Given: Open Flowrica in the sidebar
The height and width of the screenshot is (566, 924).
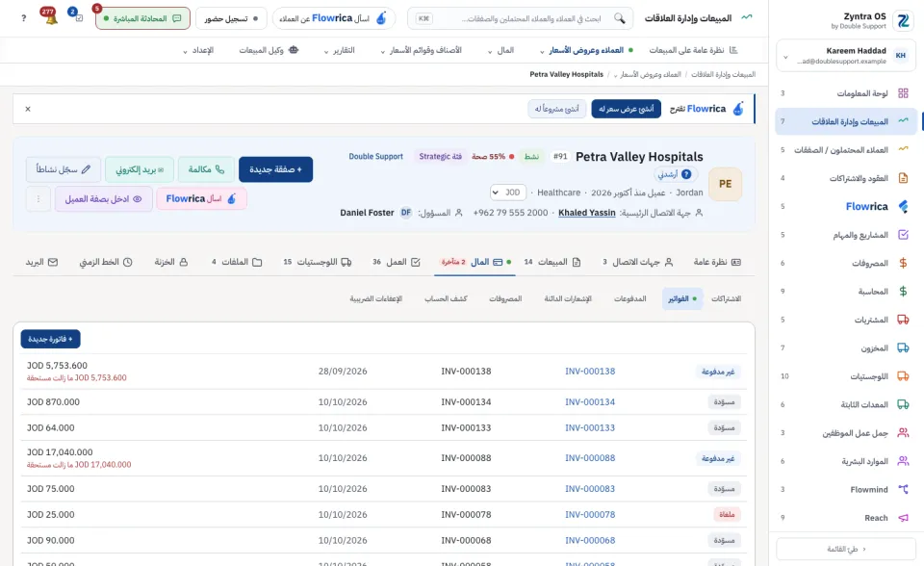Looking at the screenshot, I should coord(846,206).
